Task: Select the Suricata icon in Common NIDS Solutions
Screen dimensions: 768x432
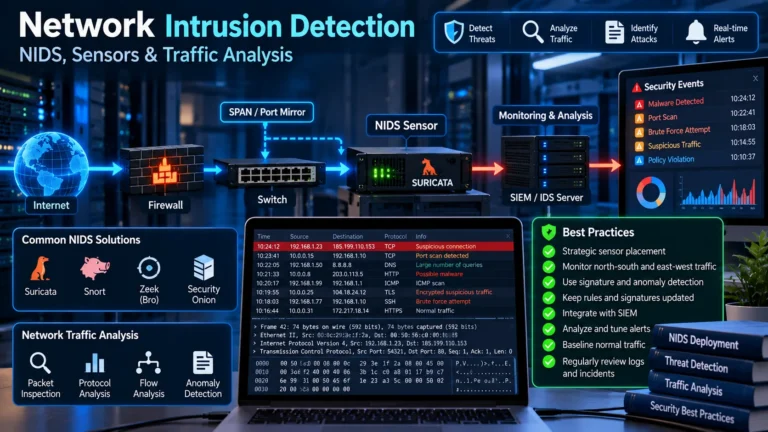Action: 40,269
